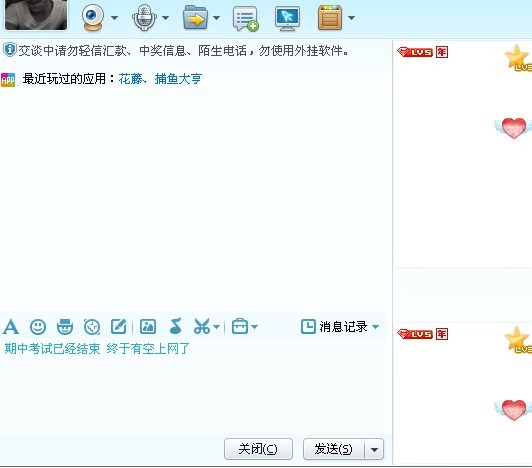Open the applications box icon
Image resolution: width=532 pixels, height=468 pixels.
(329, 18)
